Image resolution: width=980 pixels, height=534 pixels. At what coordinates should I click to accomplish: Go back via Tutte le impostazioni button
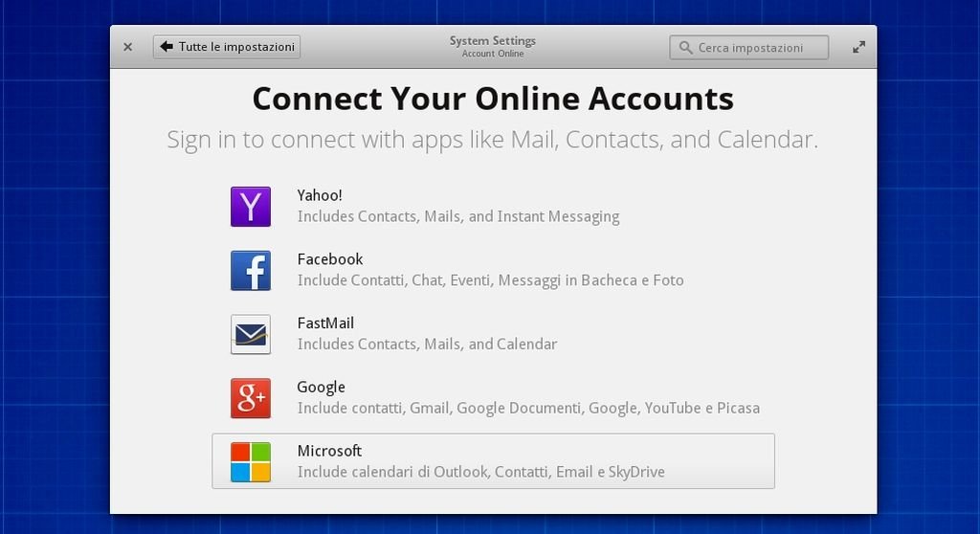(x=227, y=47)
